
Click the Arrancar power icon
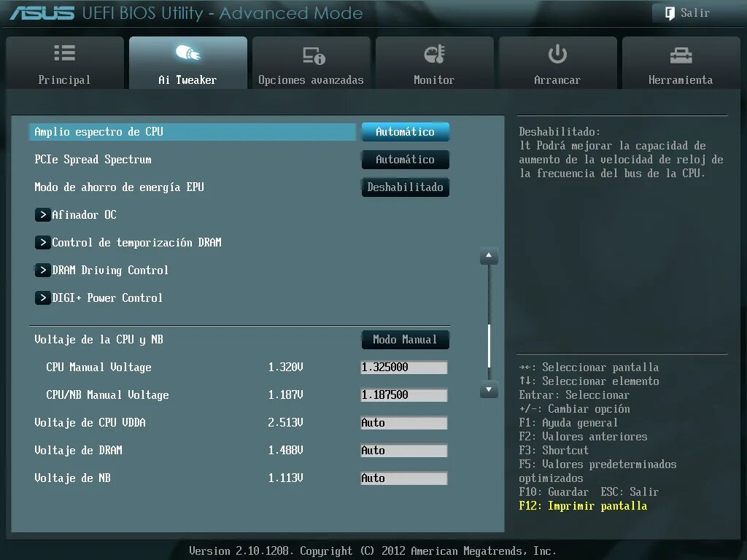557,54
